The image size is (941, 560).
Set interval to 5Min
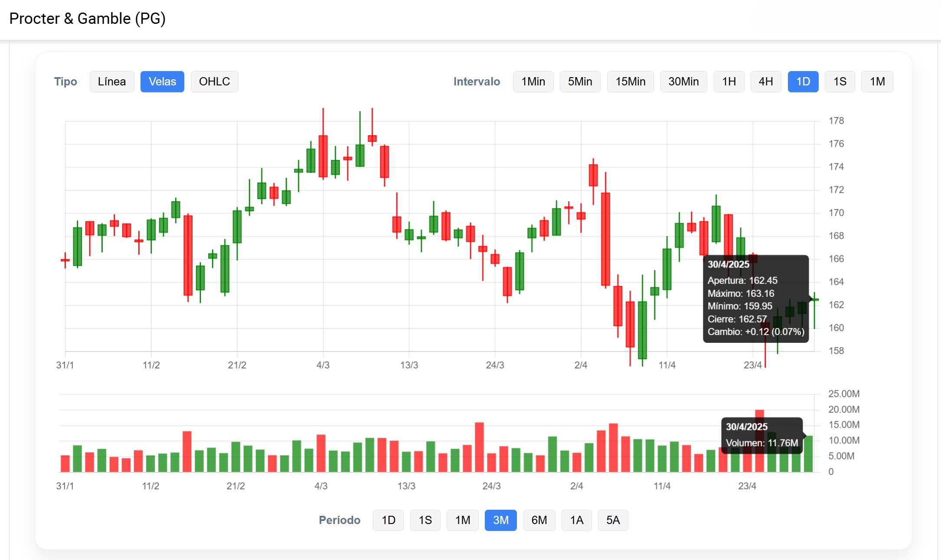click(x=580, y=81)
